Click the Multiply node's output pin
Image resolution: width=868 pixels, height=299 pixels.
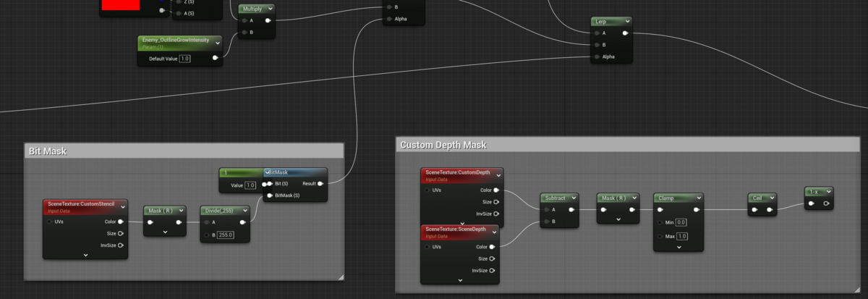tap(268, 20)
